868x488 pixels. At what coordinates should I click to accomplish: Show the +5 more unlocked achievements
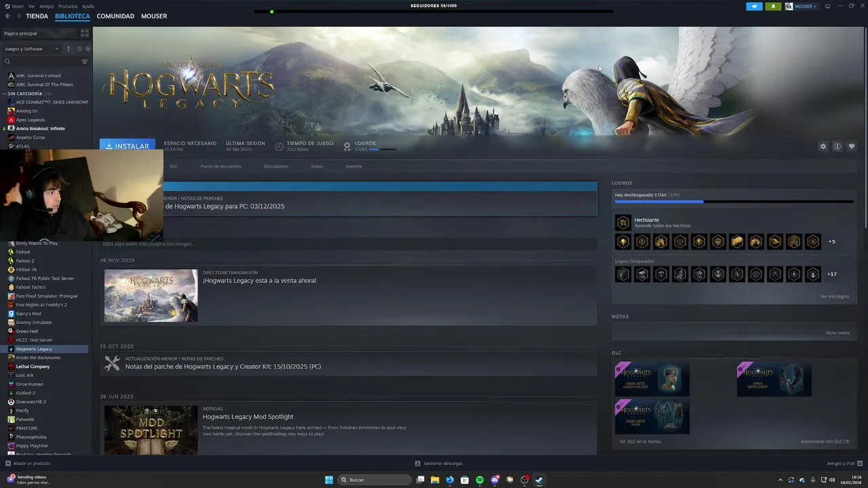pyautogui.click(x=832, y=241)
